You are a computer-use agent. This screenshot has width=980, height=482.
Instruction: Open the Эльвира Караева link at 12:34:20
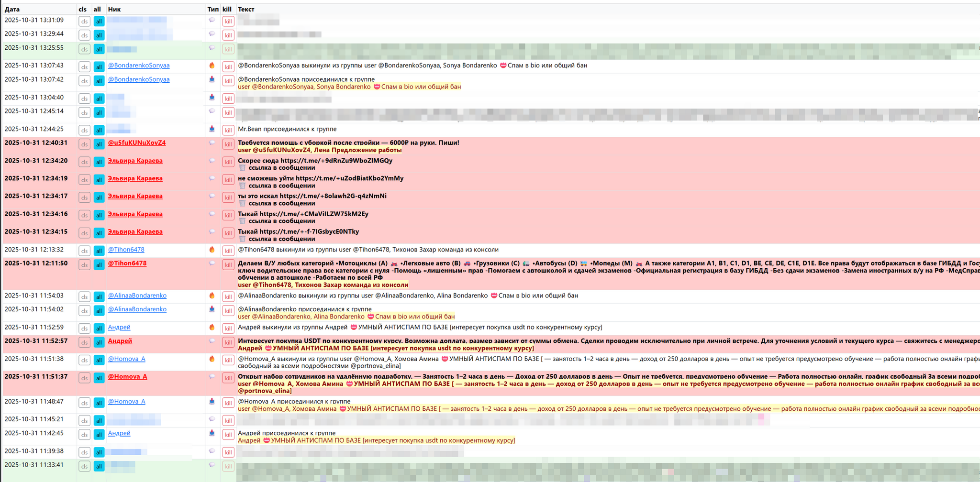point(135,161)
